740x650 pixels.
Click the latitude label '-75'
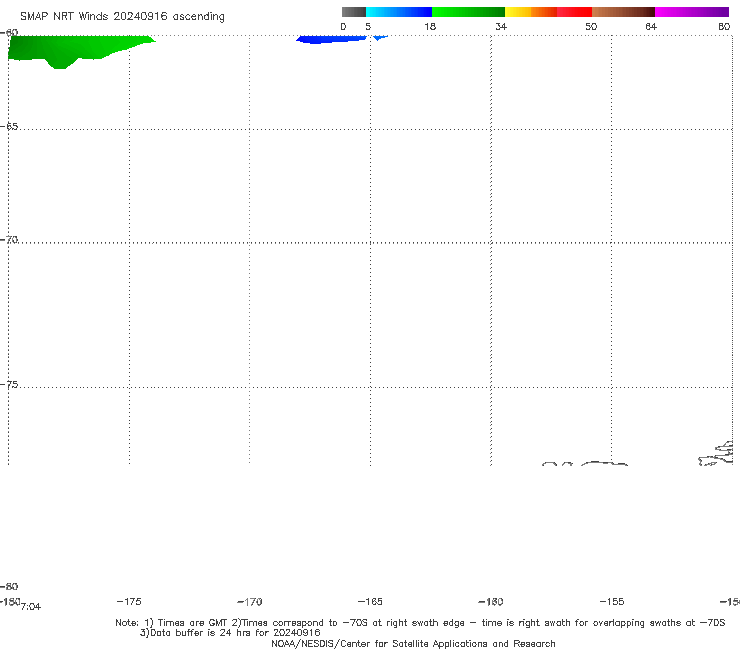coord(9,384)
